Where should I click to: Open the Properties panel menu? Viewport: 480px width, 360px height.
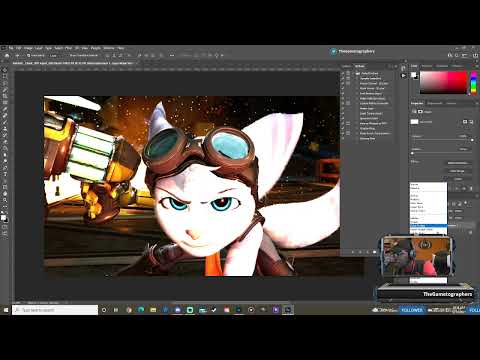[477, 103]
